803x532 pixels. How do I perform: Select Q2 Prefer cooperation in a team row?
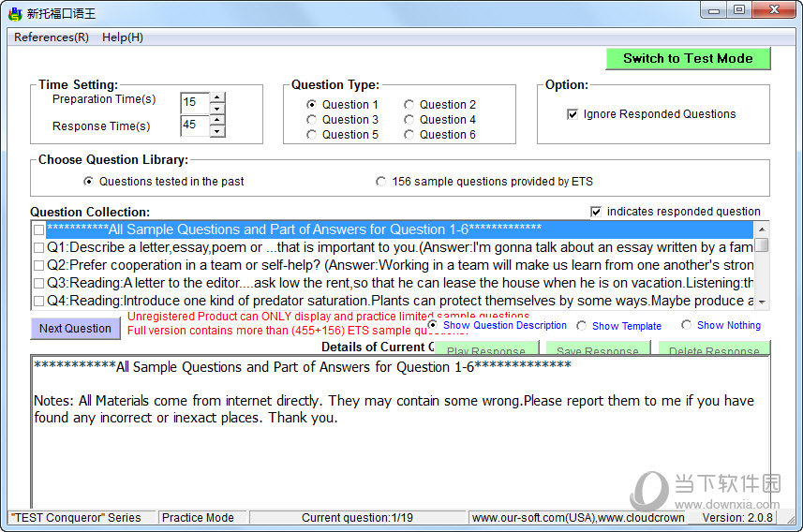pos(399,265)
